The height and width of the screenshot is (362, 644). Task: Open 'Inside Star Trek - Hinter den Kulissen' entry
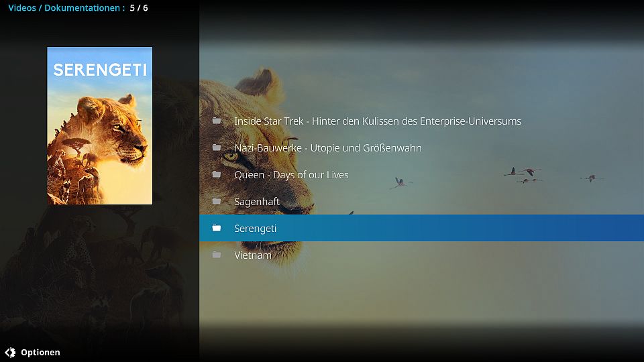click(421, 121)
